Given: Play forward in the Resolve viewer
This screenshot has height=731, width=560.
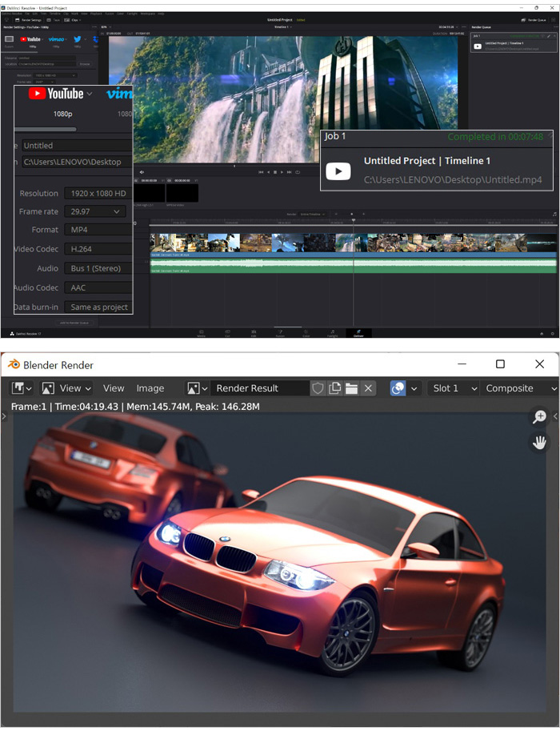Looking at the screenshot, I should tap(282, 172).
